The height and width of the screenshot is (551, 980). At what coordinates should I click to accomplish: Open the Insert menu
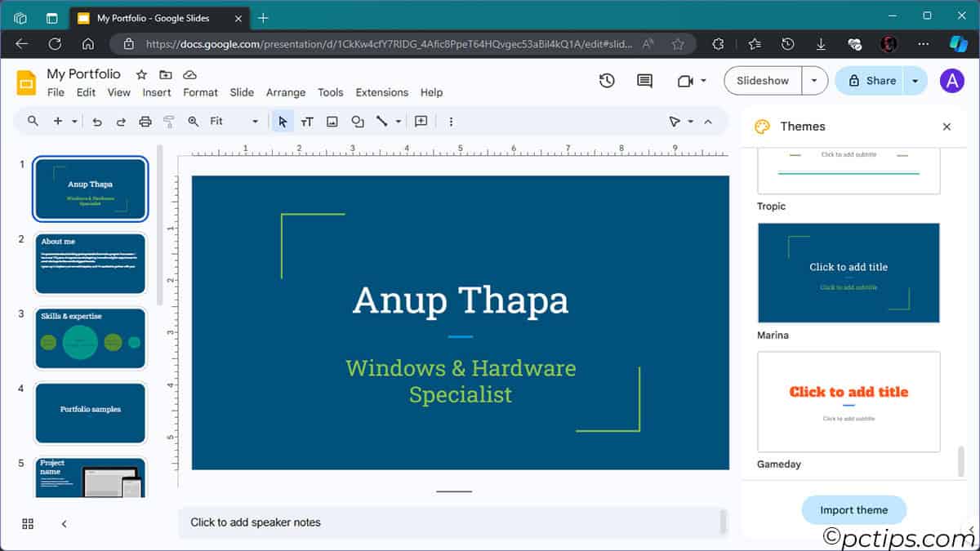(157, 92)
